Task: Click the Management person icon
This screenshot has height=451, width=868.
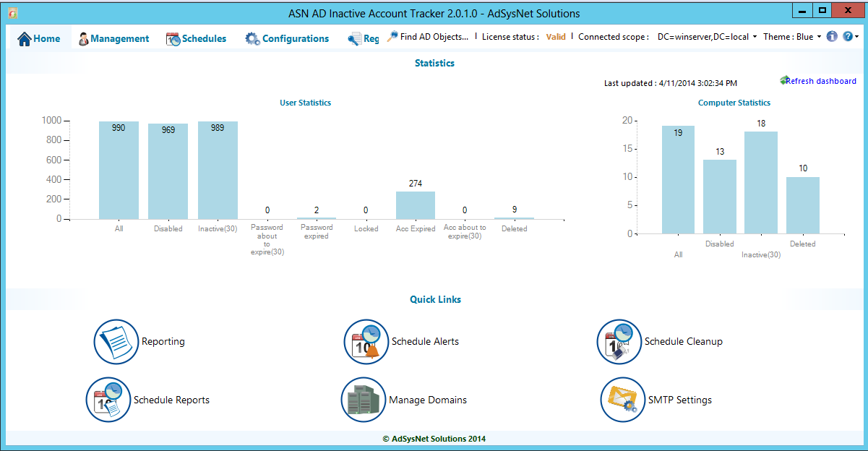Action: [84, 39]
